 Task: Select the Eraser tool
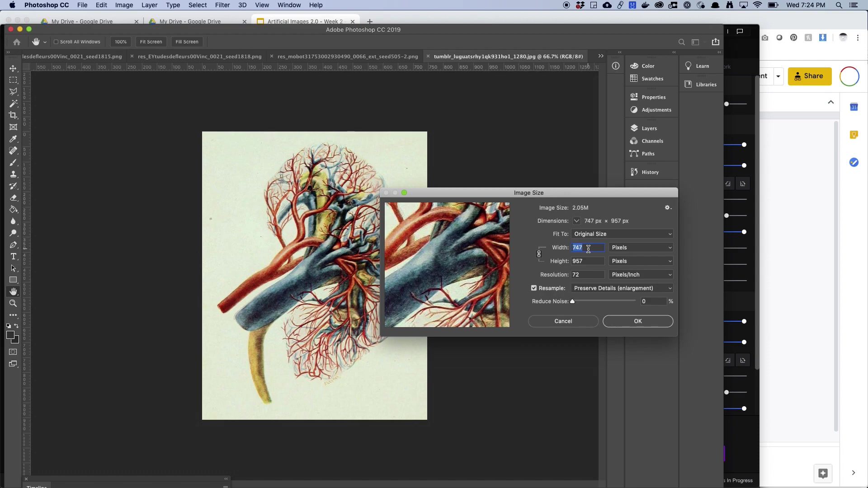(x=13, y=197)
